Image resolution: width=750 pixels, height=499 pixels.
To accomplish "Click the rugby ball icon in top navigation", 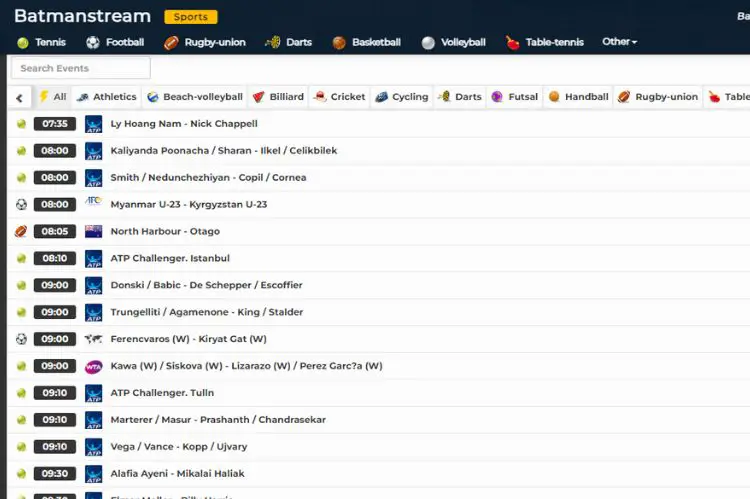I will [171, 43].
